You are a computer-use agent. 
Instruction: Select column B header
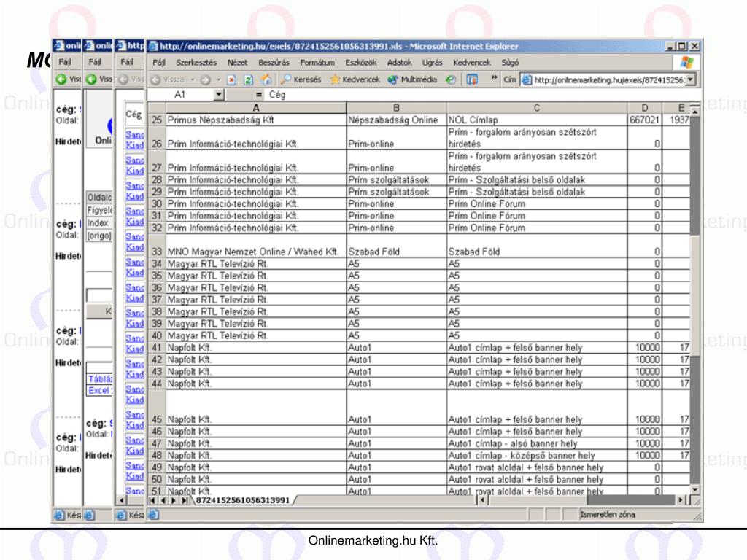[396, 108]
